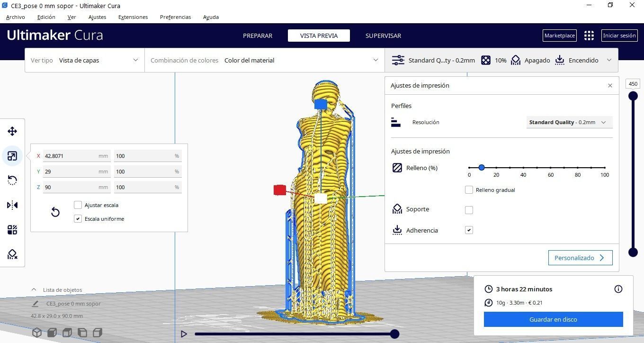Click the Soporte support icon

[397, 209]
